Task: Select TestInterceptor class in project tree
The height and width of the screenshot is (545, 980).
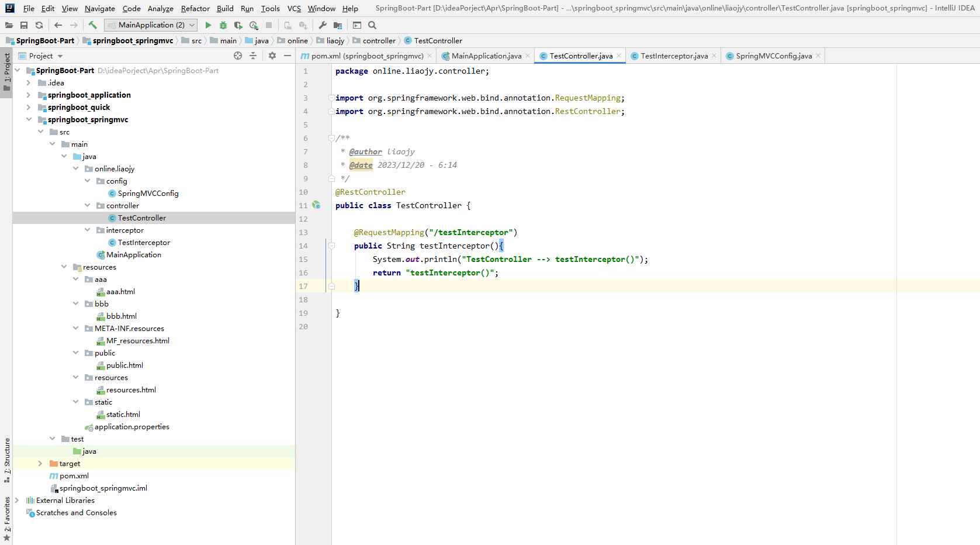Action: (139, 242)
